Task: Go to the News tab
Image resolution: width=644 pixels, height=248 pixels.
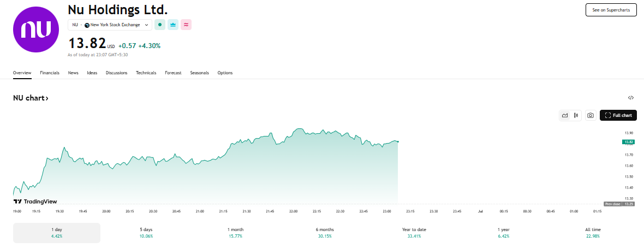Action: point(73,73)
